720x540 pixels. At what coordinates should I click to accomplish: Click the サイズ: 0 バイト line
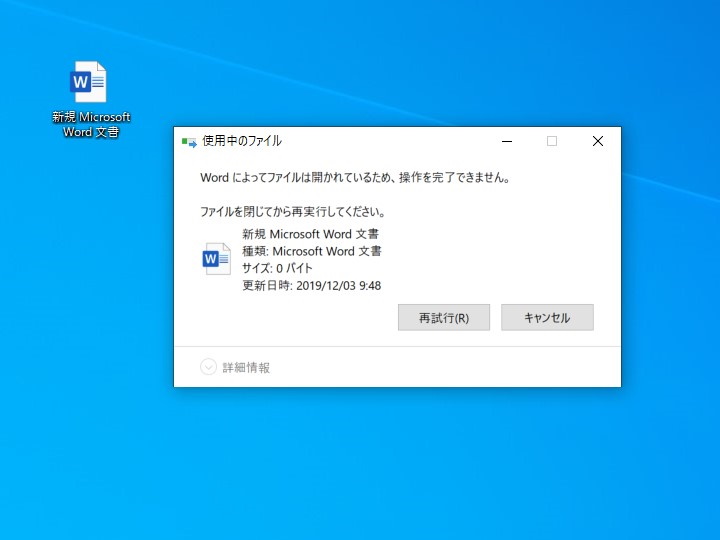pyautogui.click(x=277, y=268)
